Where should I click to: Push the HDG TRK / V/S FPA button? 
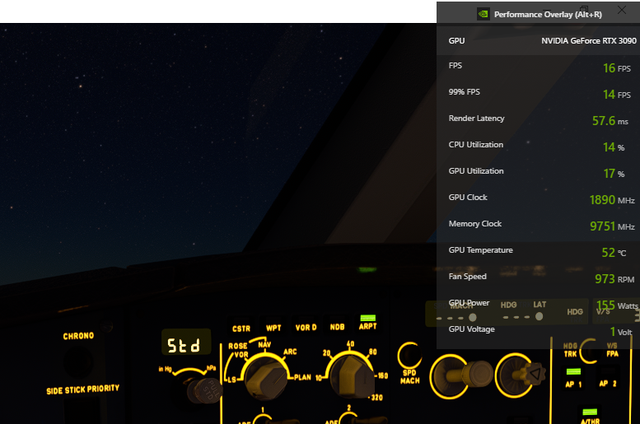[590, 350]
